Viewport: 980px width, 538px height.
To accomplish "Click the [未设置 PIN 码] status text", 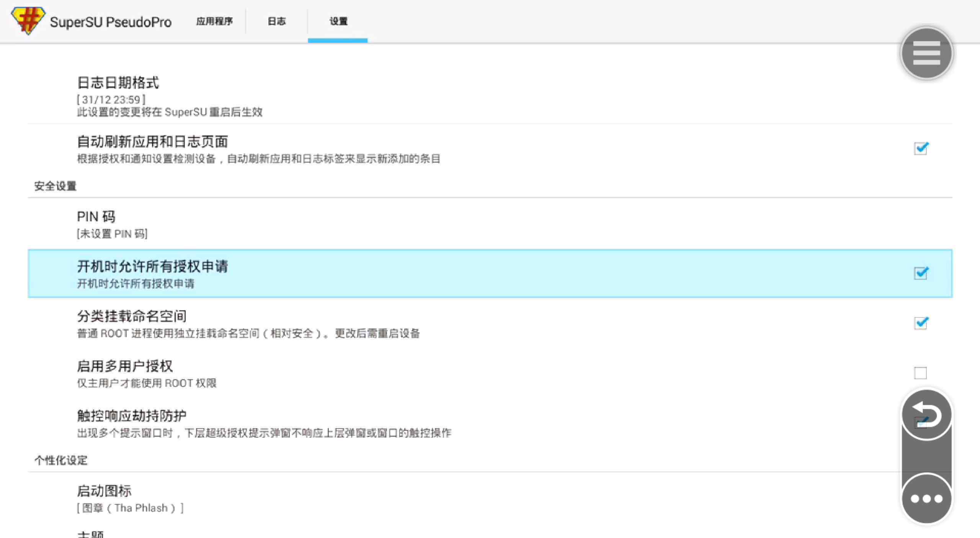I will click(x=112, y=234).
